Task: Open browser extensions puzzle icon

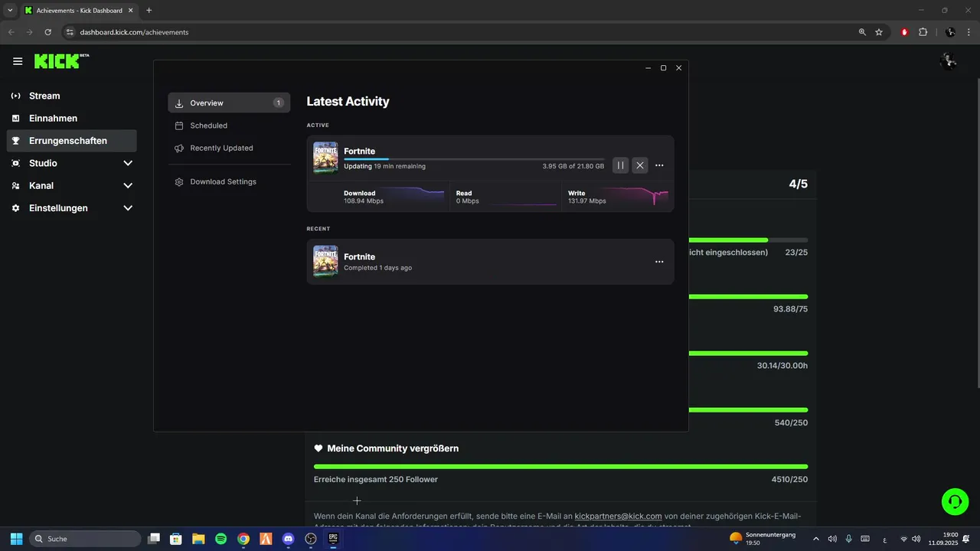Action: pos(923,32)
